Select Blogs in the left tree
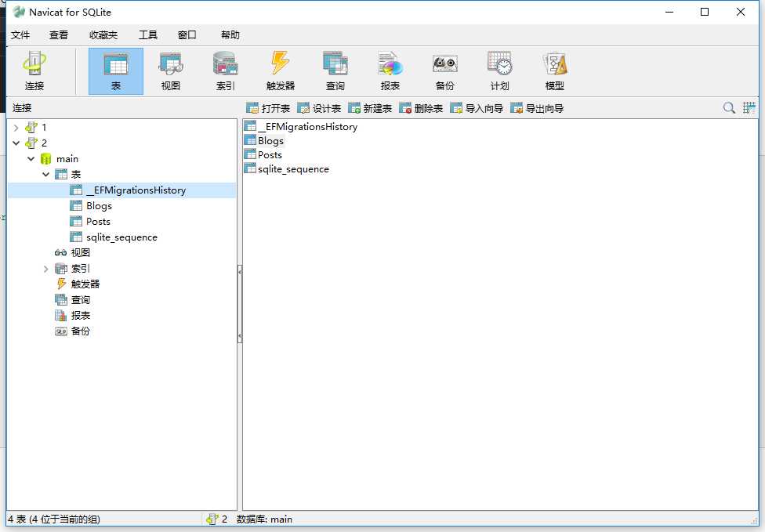This screenshot has height=532, width=765. [x=91, y=206]
